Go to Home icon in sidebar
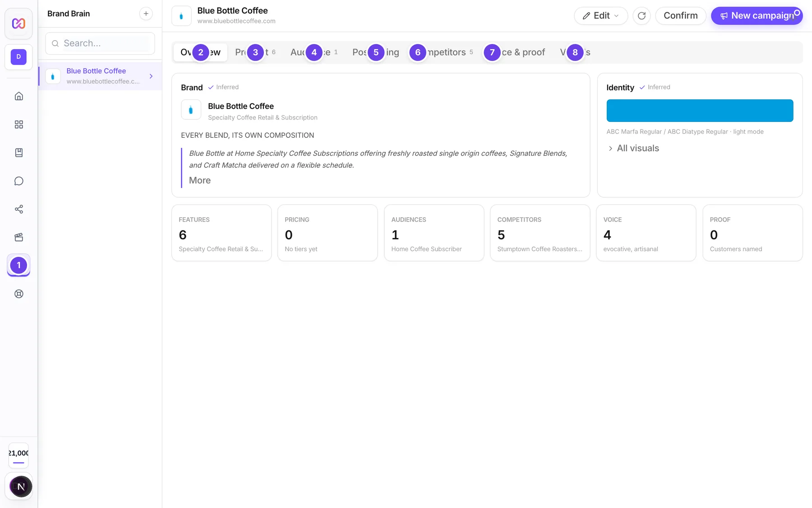 click(18, 96)
